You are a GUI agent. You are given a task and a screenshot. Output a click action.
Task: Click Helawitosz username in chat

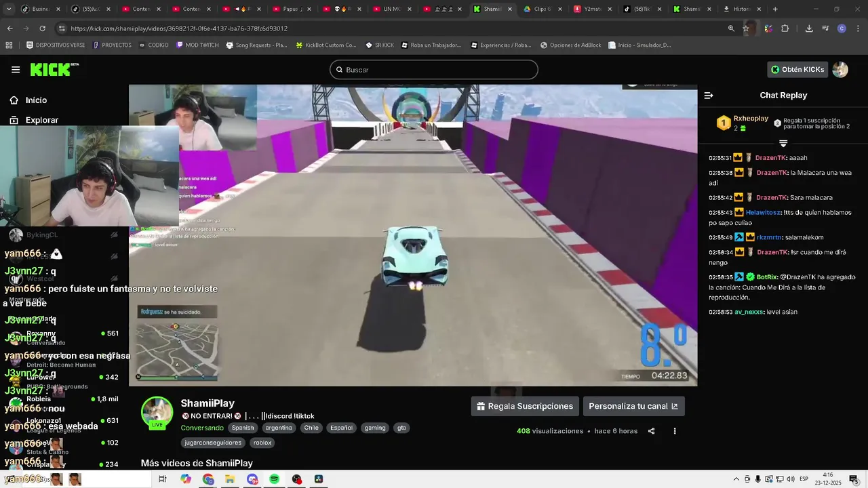pyautogui.click(x=763, y=212)
